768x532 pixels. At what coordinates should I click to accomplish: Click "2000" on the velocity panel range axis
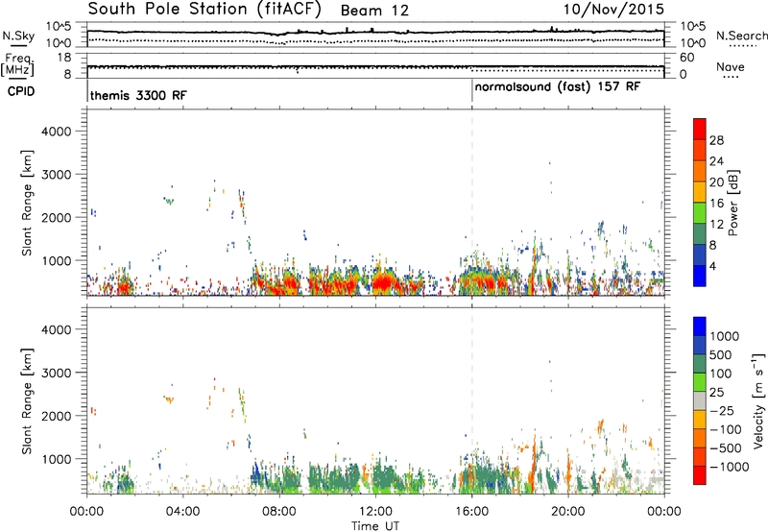coord(56,416)
